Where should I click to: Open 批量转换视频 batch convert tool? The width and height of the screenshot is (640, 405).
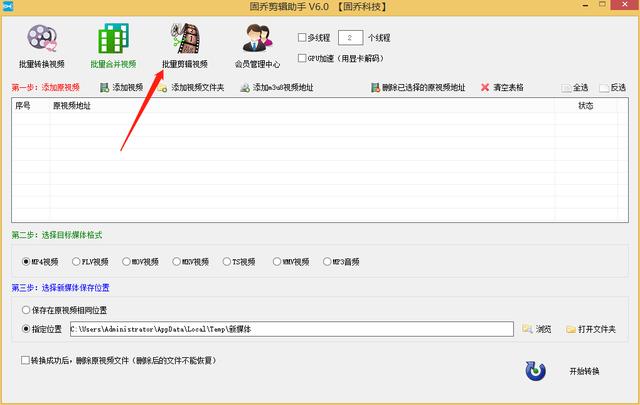tap(41, 46)
